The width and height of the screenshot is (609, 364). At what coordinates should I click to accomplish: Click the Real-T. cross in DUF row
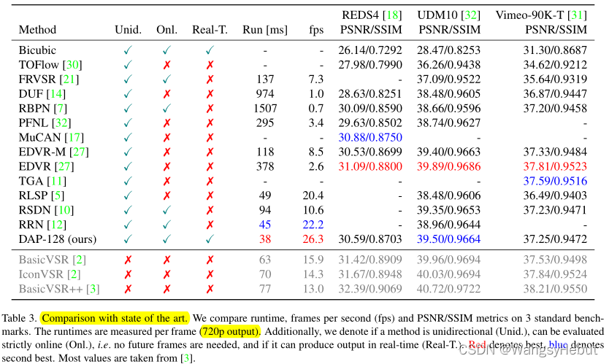210,94
